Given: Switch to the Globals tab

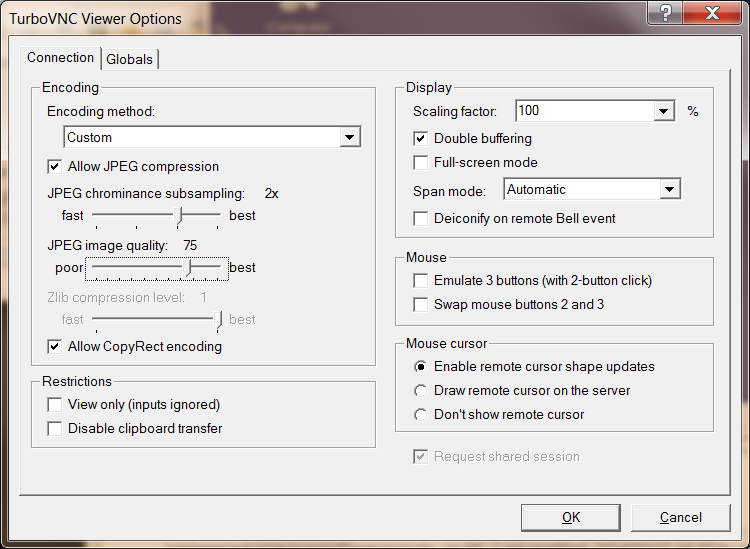Looking at the screenshot, I should click(x=129, y=59).
